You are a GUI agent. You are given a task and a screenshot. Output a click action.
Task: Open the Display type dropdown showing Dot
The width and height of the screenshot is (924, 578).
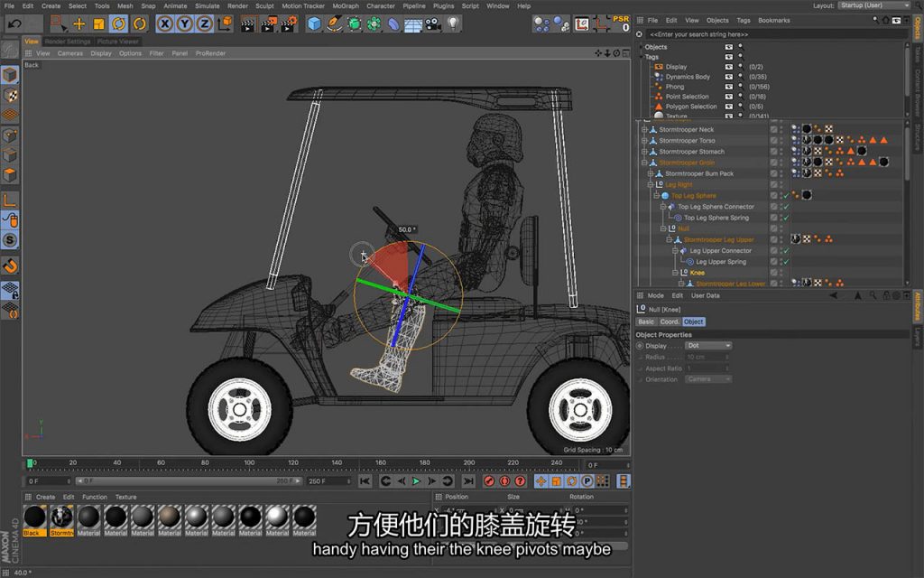click(708, 346)
